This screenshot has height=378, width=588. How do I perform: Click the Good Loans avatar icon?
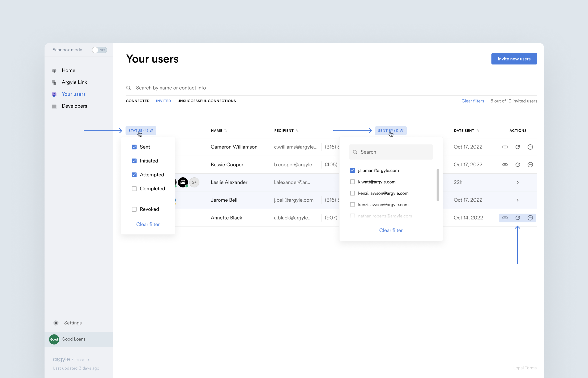54,339
